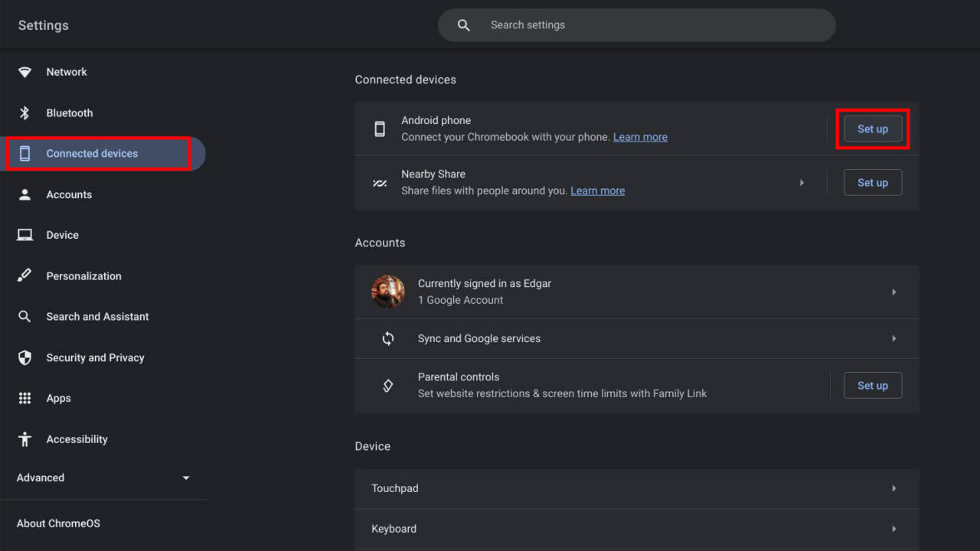Click the shield icon for Security and Privacy
The image size is (980, 551).
[24, 357]
